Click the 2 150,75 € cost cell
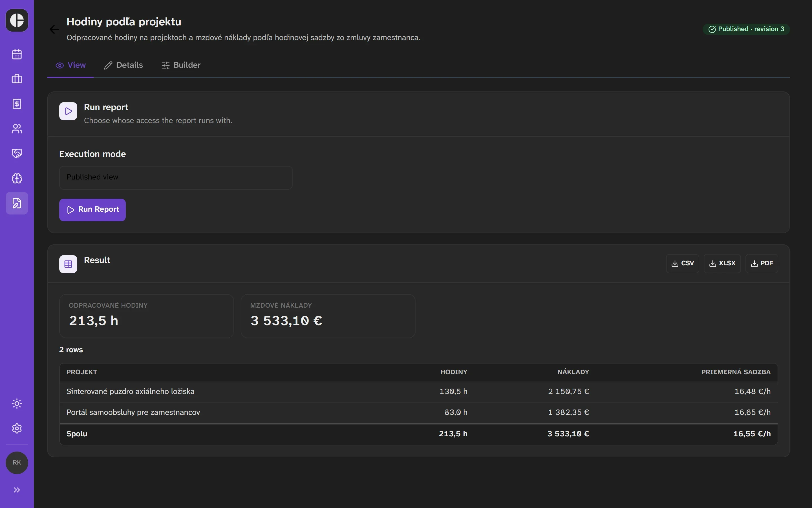Viewport: 812px width, 508px height. pos(568,392)
